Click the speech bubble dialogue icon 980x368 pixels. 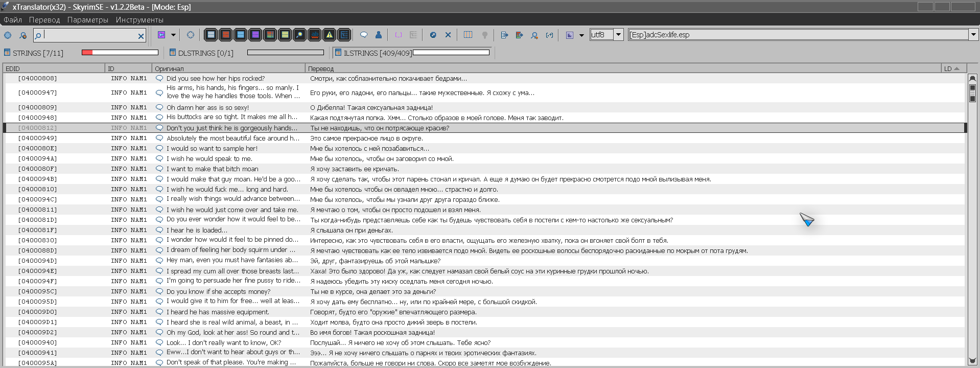364,35
